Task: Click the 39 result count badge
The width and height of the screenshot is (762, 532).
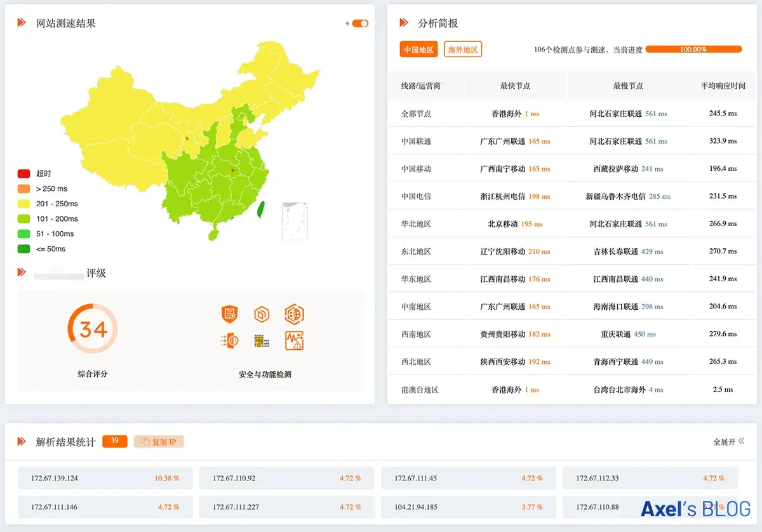Action: pos(114,441)
